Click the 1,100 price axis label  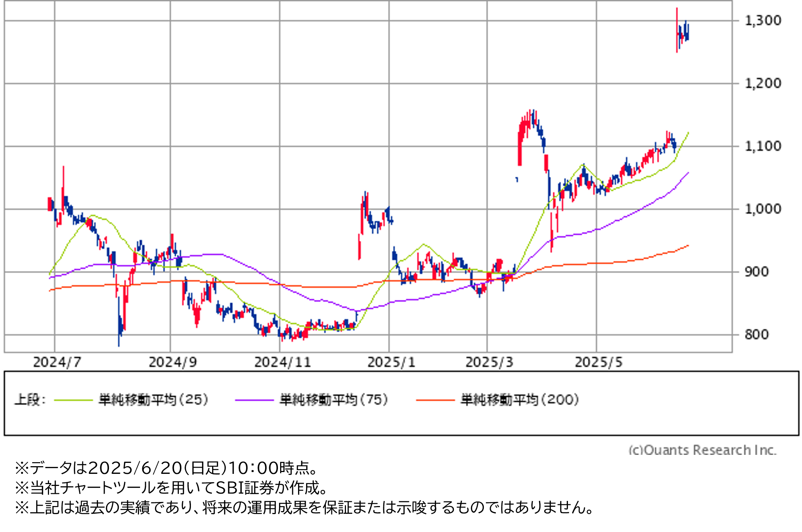point(763,146)
